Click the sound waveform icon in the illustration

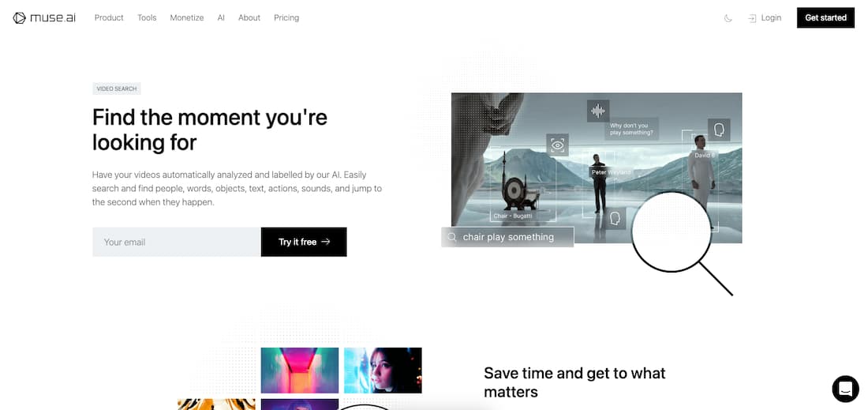coord(598,111)
